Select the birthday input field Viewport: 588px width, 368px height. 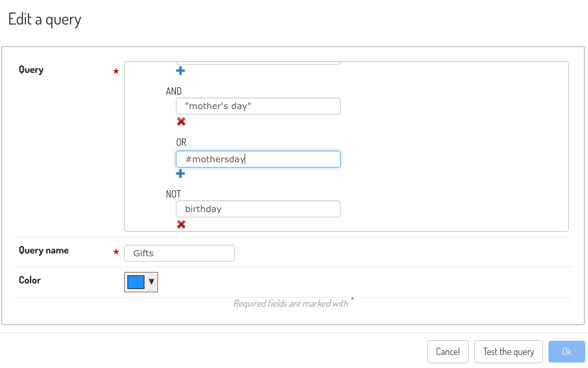[258, 209]
